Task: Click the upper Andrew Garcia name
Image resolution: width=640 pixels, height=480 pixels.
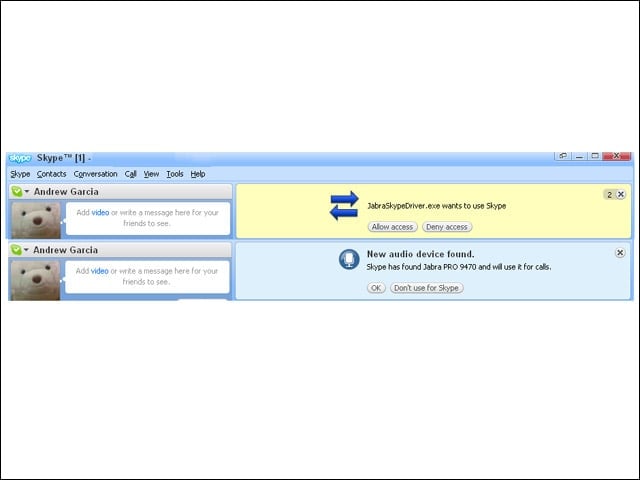Action: (66, 191)
